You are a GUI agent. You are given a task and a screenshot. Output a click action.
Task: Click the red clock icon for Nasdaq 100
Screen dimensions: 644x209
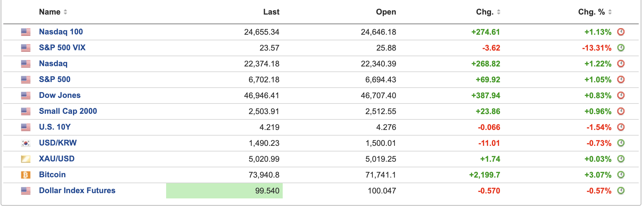[x=621, y=32]
